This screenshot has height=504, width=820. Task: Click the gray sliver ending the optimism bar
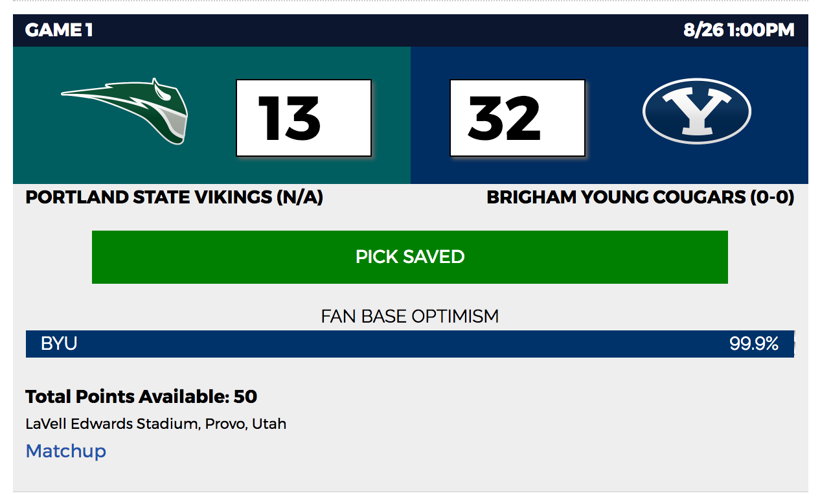pos(794,344)
